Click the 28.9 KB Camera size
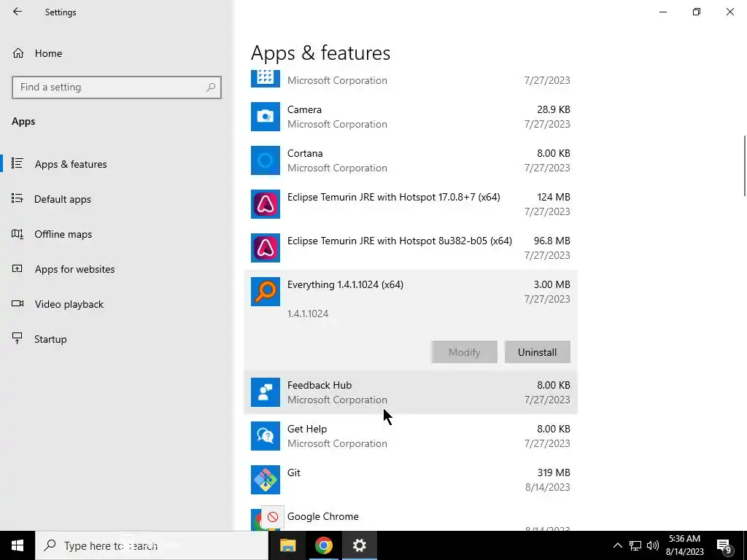The image size is (747, 560). coord(553,109)
